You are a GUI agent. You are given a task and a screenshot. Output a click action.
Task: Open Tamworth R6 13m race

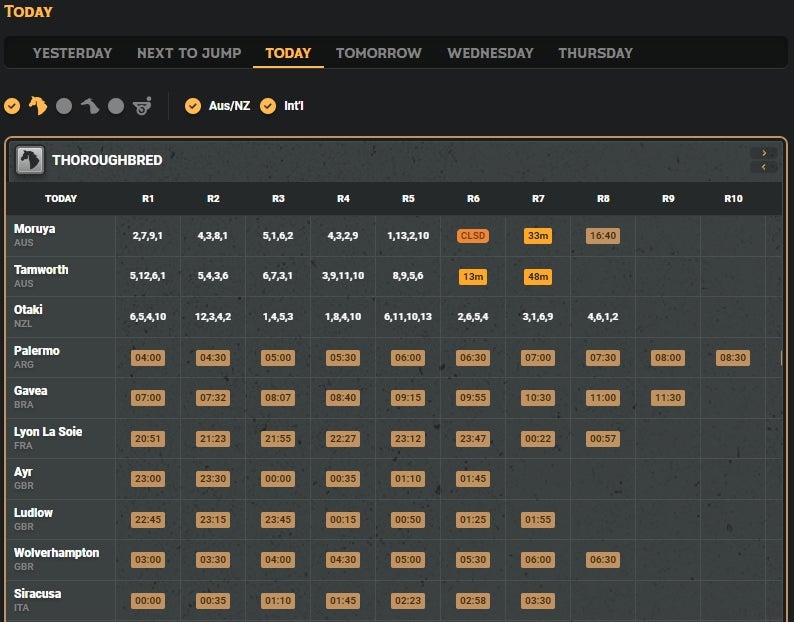coord(473,277)
